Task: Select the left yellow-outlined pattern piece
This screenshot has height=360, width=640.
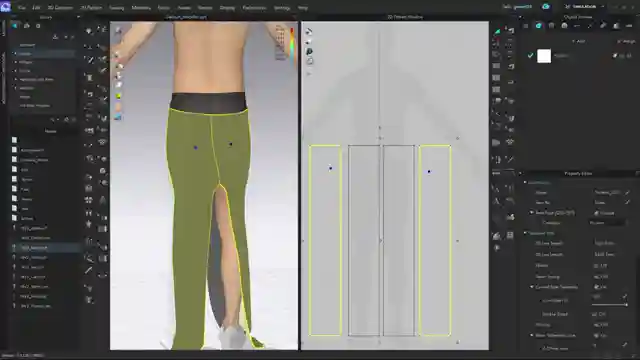Action: tap(325, 240)
